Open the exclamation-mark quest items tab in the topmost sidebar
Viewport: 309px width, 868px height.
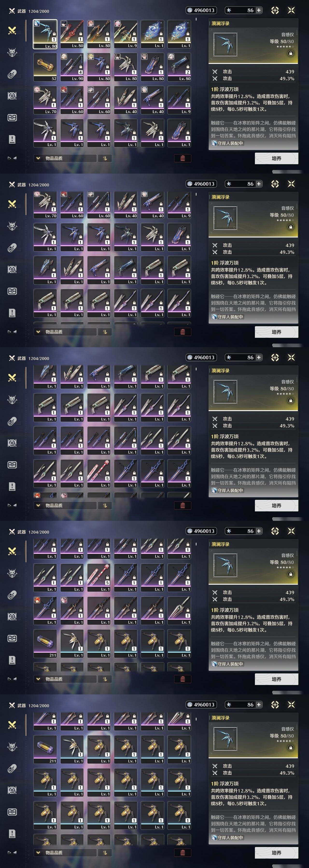coord(12,139)
